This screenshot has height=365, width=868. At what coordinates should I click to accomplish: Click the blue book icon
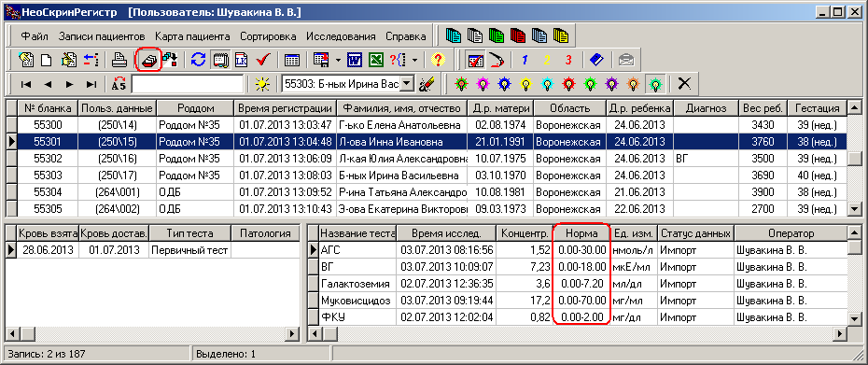[x=596, y=59]
